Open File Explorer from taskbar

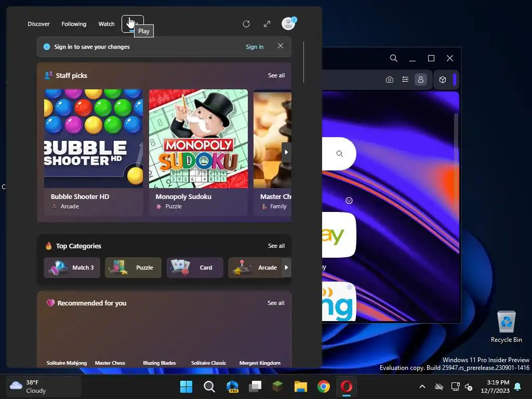(x=301, y=387)
